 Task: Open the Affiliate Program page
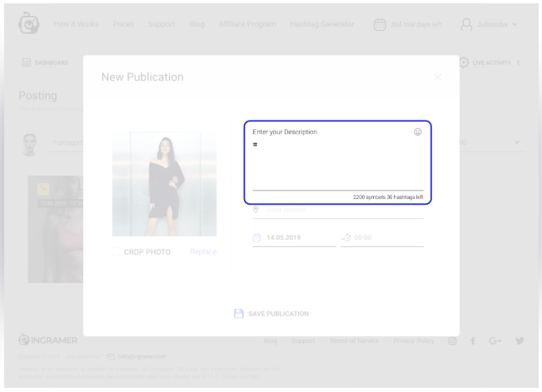pyautogui.click(x=247, y=24)
